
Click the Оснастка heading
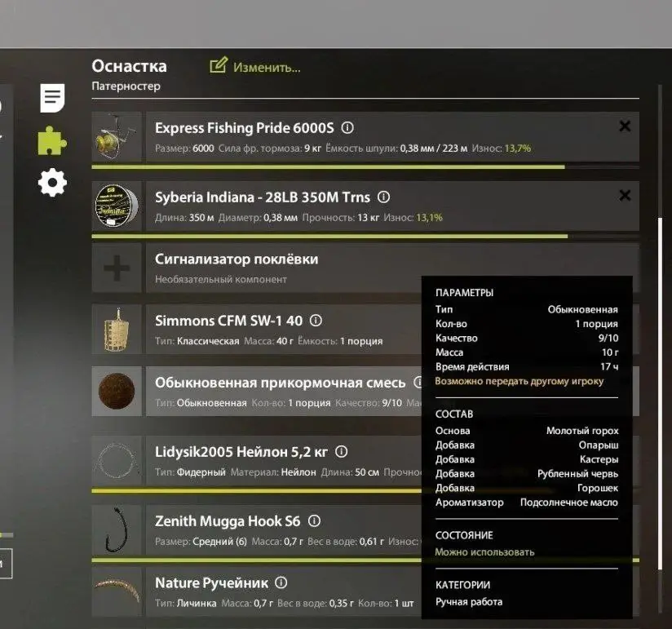click(129, 66)
